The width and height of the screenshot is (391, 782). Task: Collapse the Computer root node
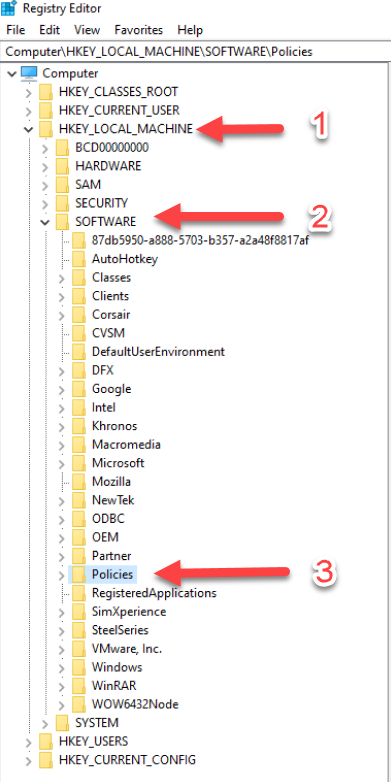pyautogui.click(x=11, y=74)
